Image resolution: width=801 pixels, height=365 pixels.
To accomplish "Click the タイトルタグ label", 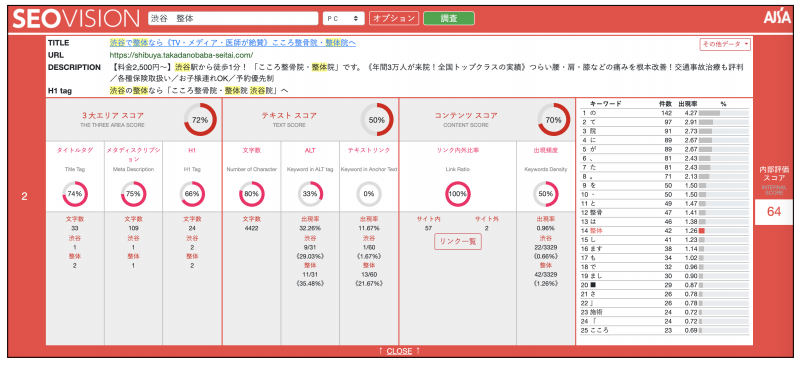I will pyautogui.click(x=75, y=150).
